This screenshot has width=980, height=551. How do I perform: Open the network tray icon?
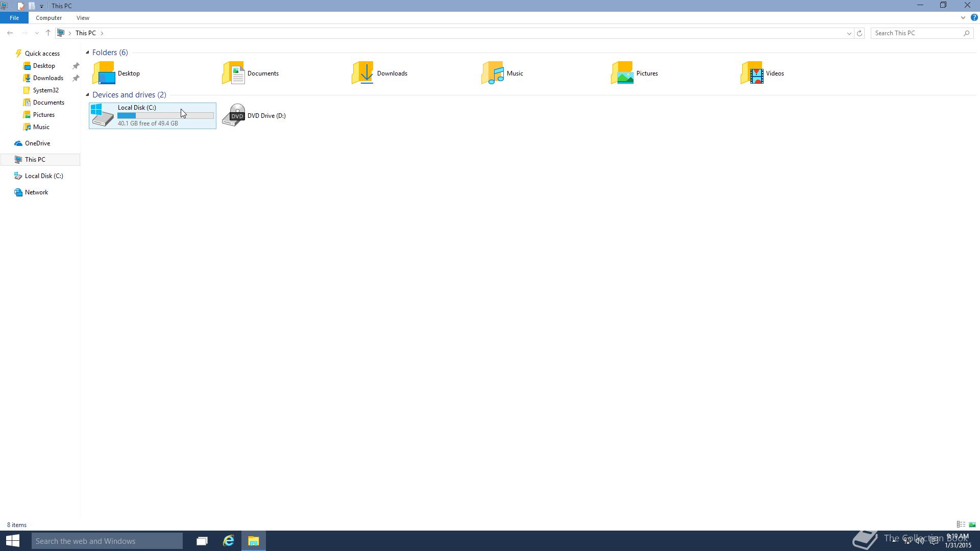907,541
